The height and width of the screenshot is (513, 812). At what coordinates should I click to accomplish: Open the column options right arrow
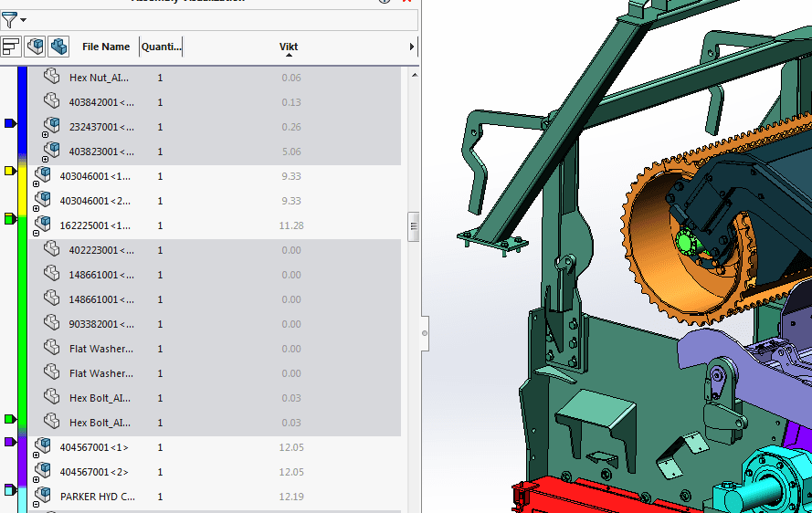412,47
